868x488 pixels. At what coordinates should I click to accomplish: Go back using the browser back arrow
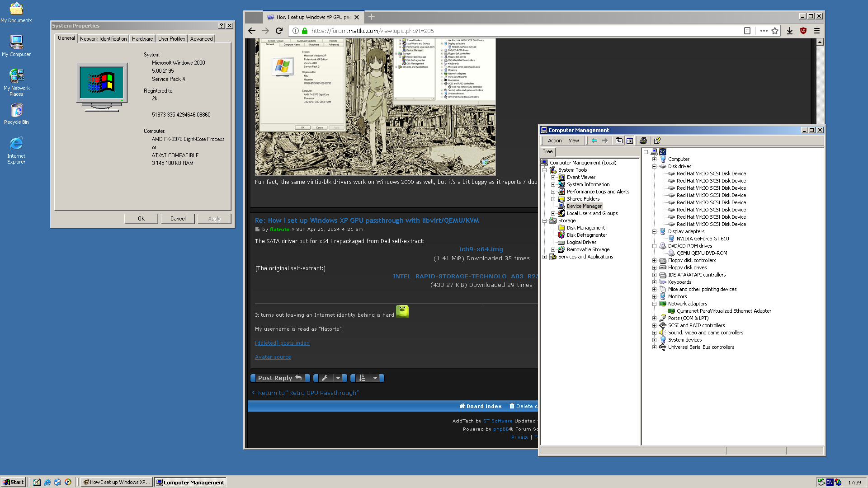point(252,31)
